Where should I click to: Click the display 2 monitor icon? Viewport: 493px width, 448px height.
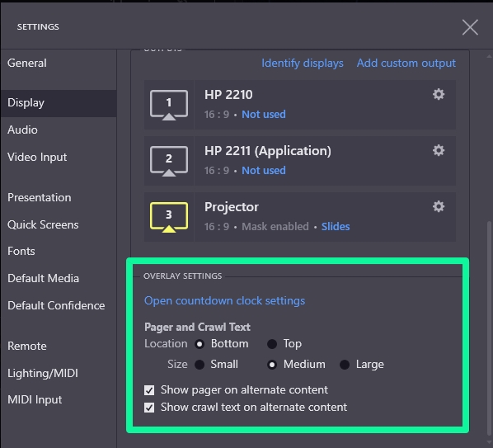point(169,161)
